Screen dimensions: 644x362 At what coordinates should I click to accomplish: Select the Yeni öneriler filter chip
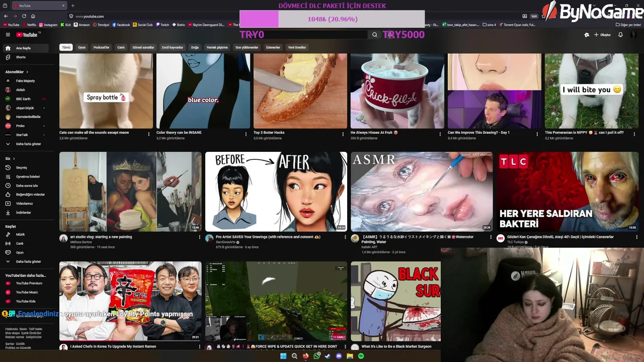[297, 47]
